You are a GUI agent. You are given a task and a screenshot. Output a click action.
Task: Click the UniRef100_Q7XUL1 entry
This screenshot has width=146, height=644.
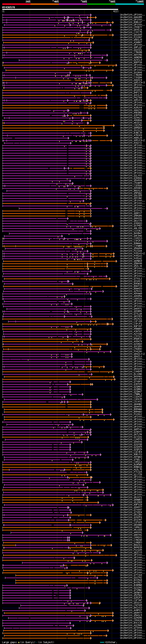[x=131, y=278]
